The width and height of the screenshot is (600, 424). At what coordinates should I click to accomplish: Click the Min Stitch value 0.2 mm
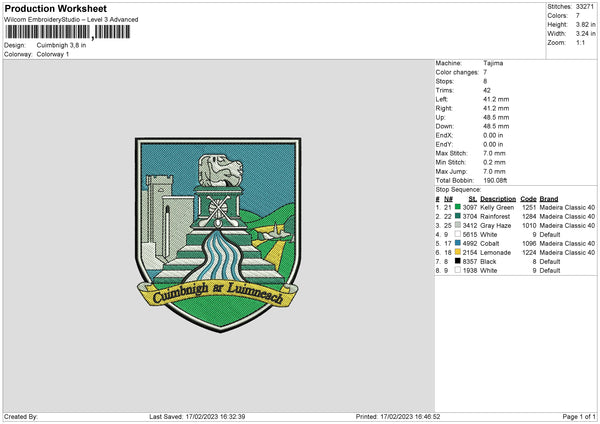494,162
